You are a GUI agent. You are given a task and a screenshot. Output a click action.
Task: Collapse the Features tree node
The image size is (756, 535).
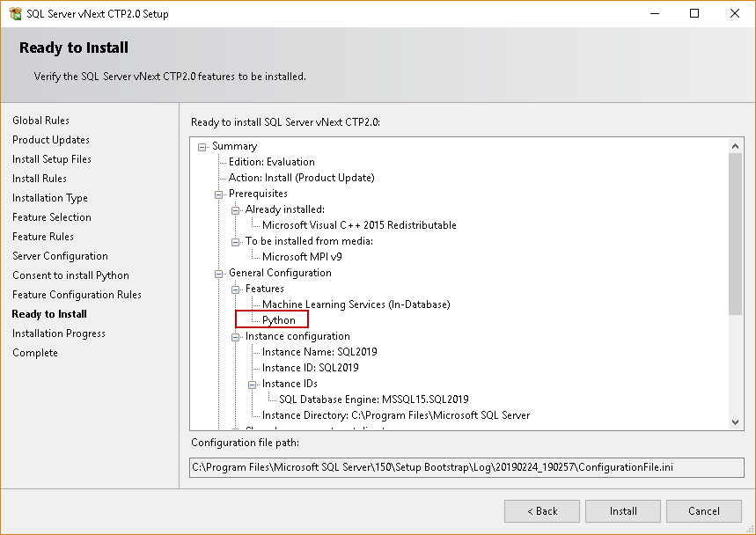click(x=236, y=289)
